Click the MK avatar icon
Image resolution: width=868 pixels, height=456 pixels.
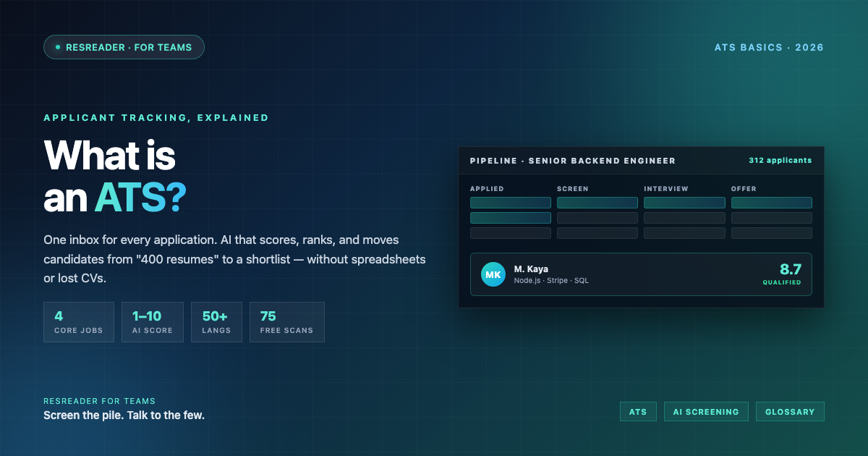pos(493,274)
